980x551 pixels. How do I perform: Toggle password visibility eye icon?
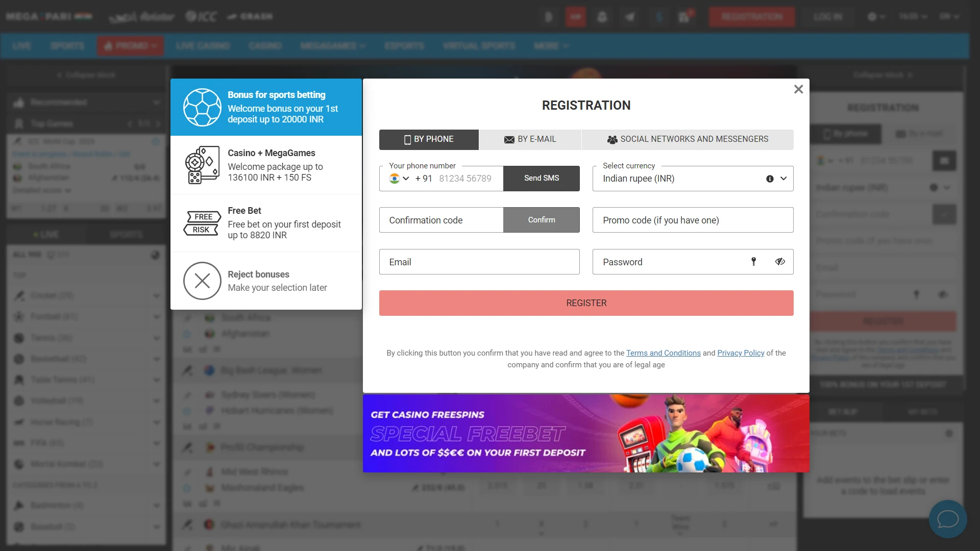779,262
